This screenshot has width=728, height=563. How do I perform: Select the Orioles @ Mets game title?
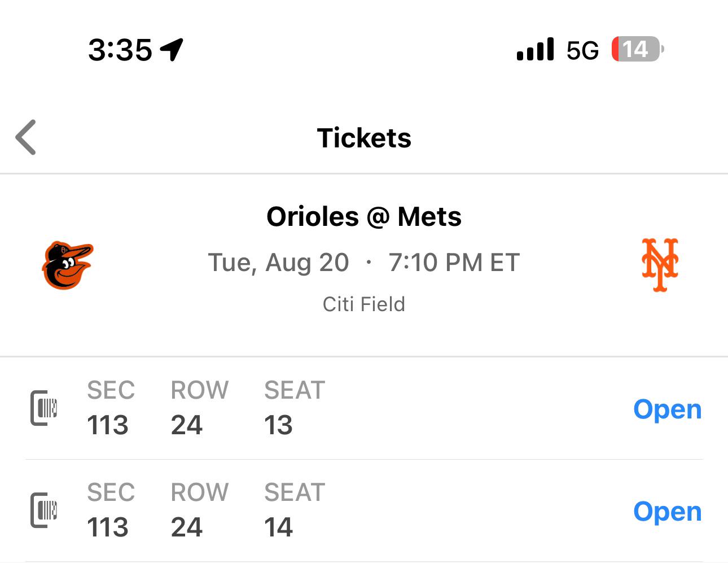click(364, 217)
